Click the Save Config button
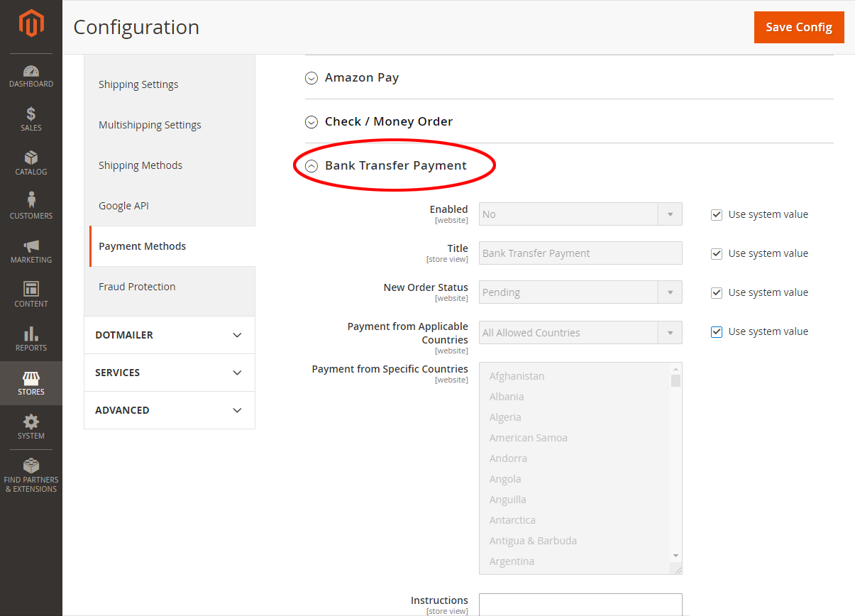 click(799, 27)
